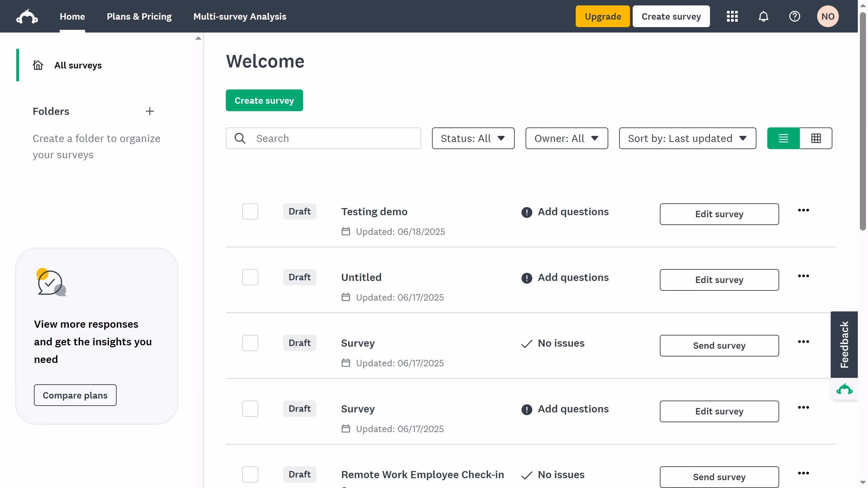This screenshot has width=868, height=488.
Task: Open the help question mark icon
Action: click(795, 16)
